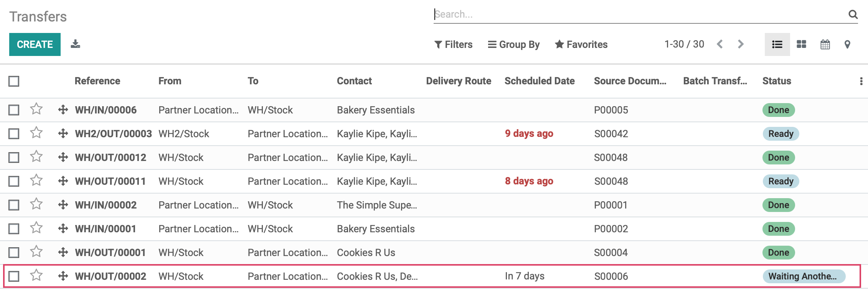Image resolution: width=868 pixels, height=289 pixels.
Task: Check the WH2/OUT/00003 row checkbox
Action: [x=14, y=134]
